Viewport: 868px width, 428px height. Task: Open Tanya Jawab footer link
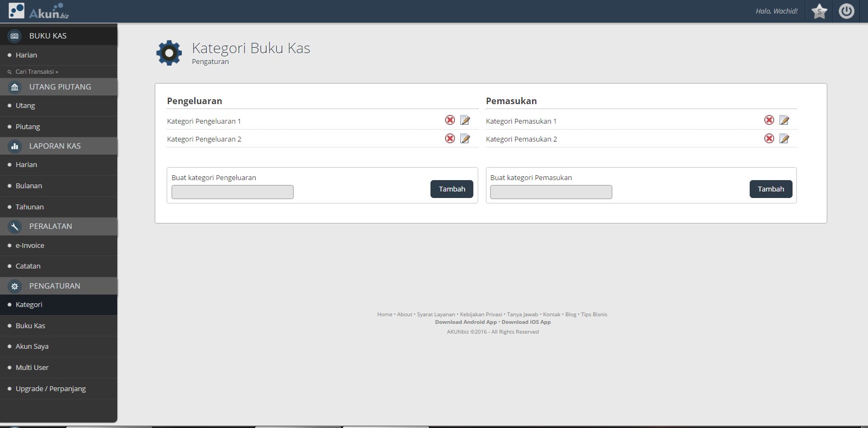tap(522, 315)
